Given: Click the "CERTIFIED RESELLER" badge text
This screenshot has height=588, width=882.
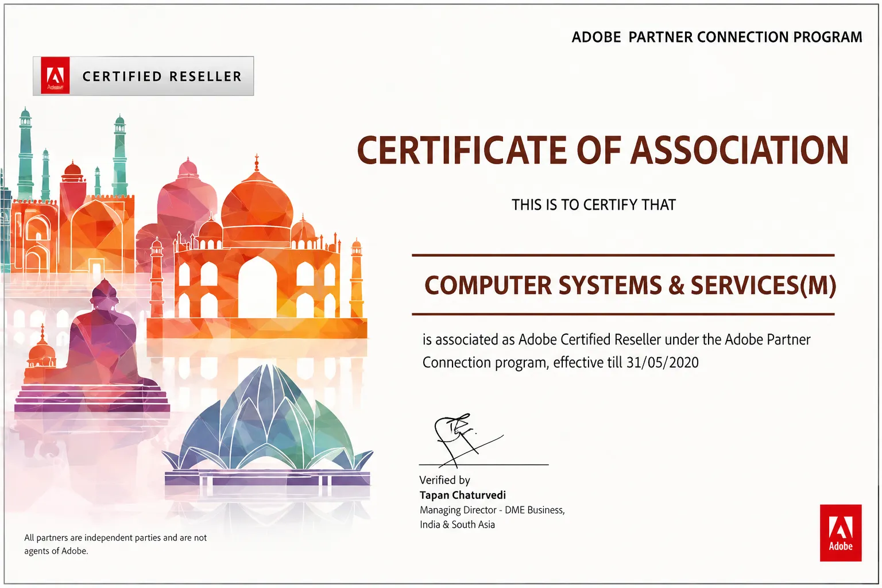Looking at the screenshot, I should pyautogui.click(x=162, y=76).
